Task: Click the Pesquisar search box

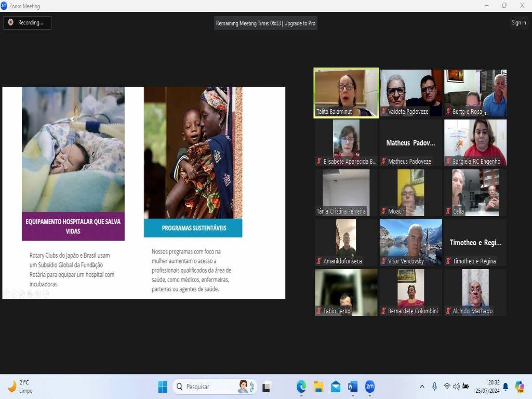Action: click(208, 387)
